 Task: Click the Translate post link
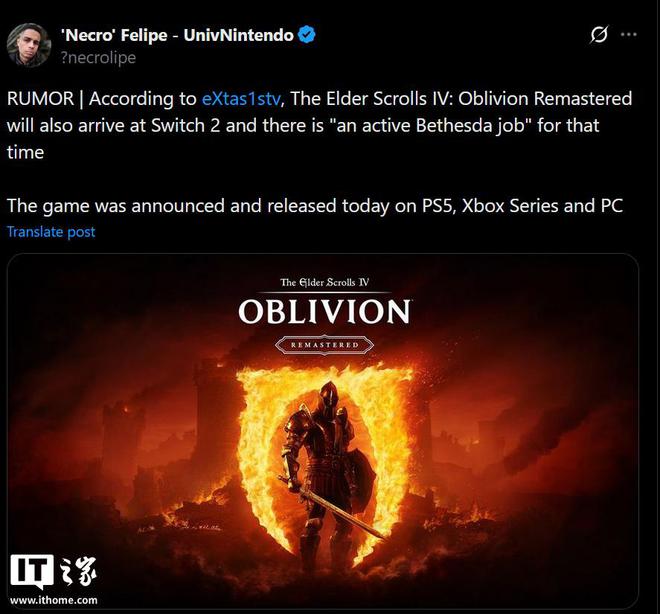[51, 232]
